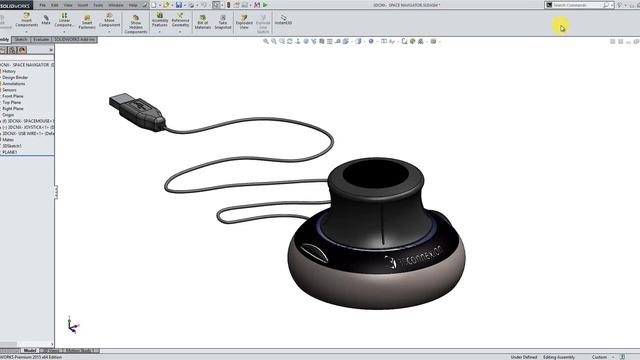
Task: Select Mates in feature tree
Action: click(8, 140)
